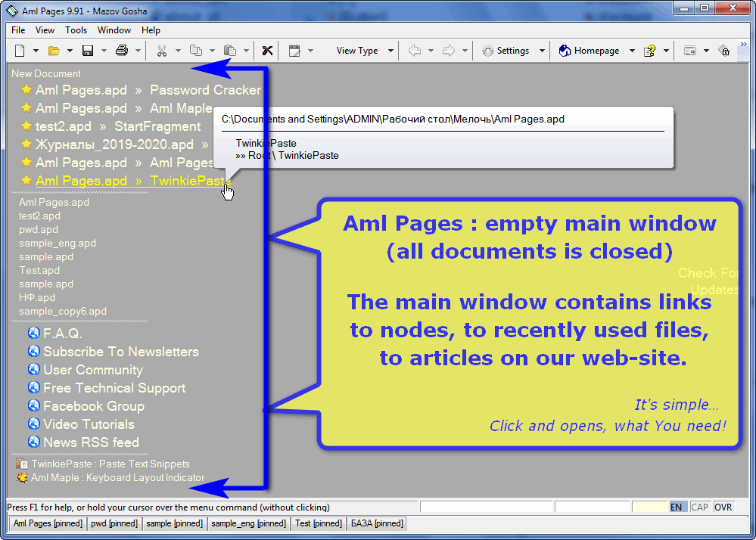Click the globe icon next to F.A.Q.

[x=34, y=333]
